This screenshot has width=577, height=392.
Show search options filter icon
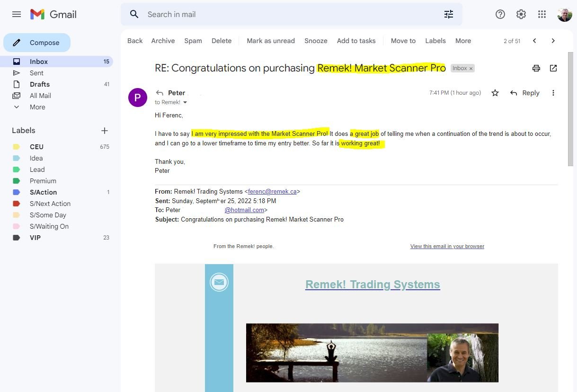point(449,14)
